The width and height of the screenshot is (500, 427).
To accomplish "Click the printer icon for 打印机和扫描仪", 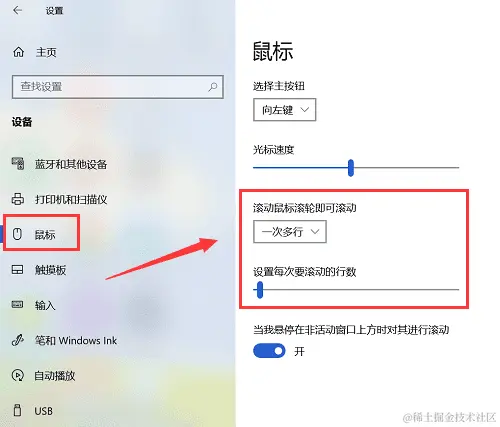I will [x=18, y=199].
